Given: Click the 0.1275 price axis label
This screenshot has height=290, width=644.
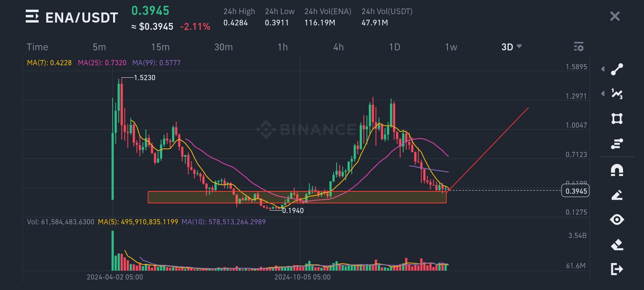Looking at the screenshot, I should [576, 212].
